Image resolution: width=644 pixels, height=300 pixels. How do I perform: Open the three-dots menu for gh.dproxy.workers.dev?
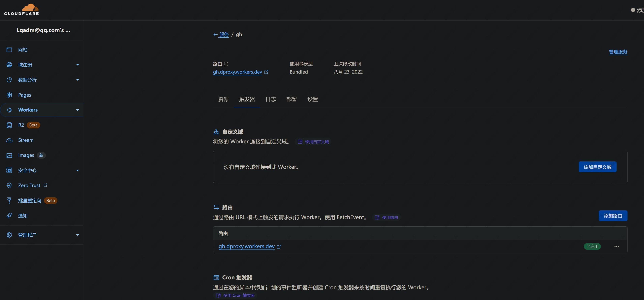[617, 247]
